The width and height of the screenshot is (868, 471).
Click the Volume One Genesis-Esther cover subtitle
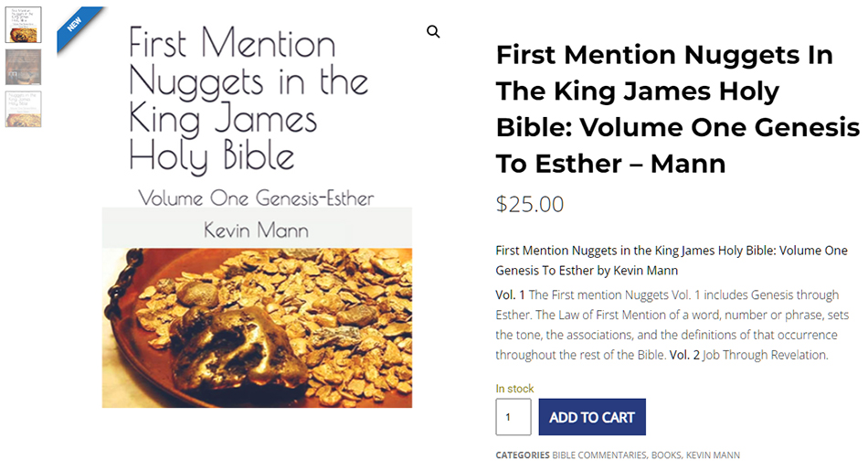pyautogui.click(x=256, y=198)
